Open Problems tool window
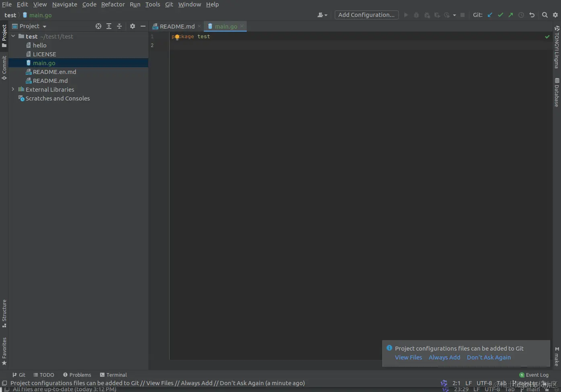The height and width of the screenshot is (392, 561). pos(77,375)
